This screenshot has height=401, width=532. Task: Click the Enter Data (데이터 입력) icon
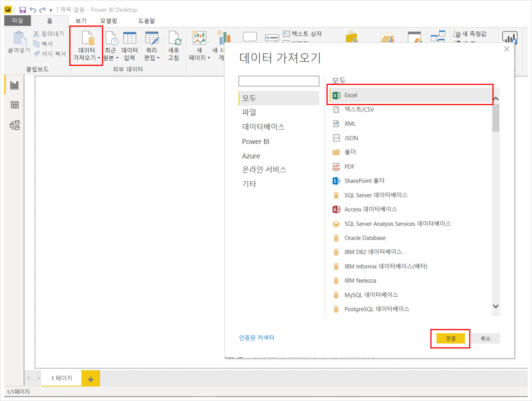pyautogui.click(x=130, y=46)
